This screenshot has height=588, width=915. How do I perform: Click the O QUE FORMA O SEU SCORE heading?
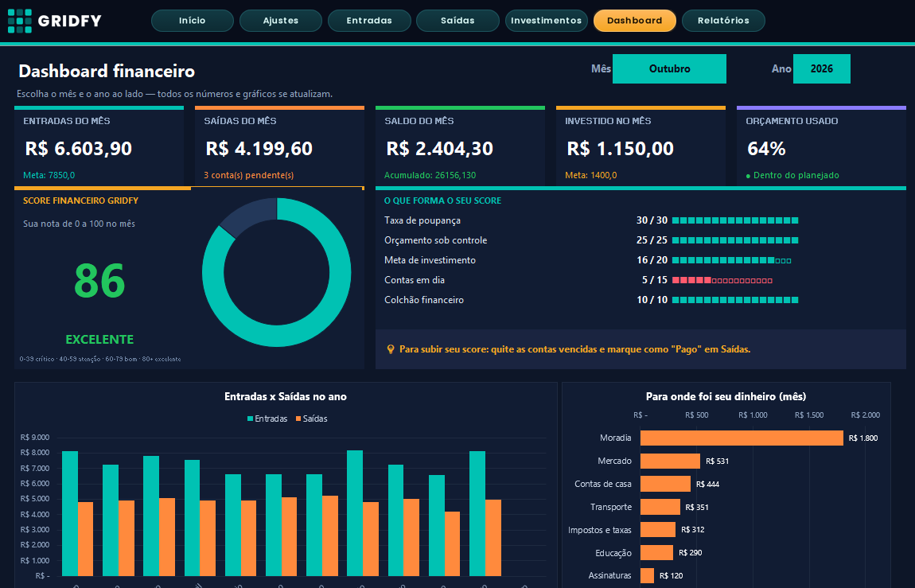tap(443, 201)
